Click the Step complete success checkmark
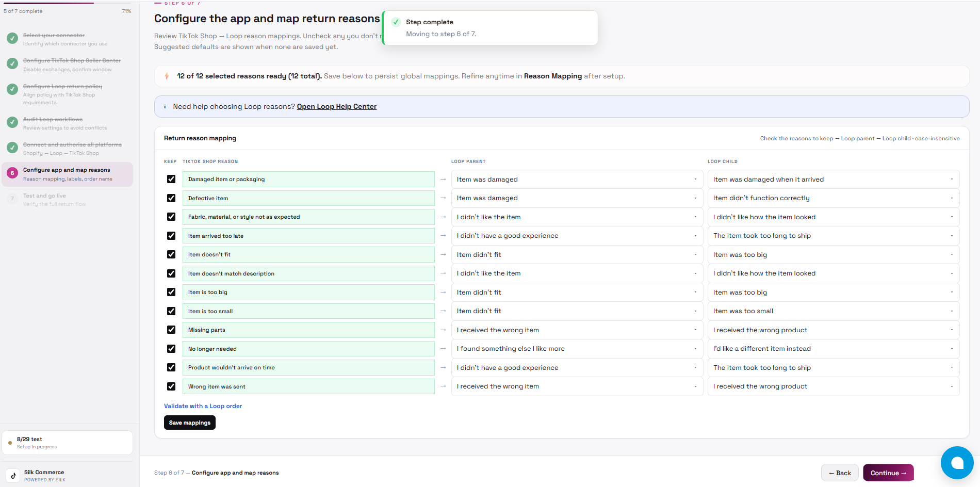The image size is (980, 487). click(x=396, y=22)
